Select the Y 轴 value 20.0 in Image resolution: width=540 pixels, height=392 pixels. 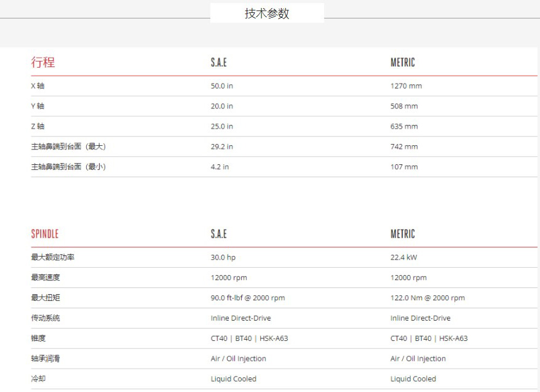pos(222,106)
